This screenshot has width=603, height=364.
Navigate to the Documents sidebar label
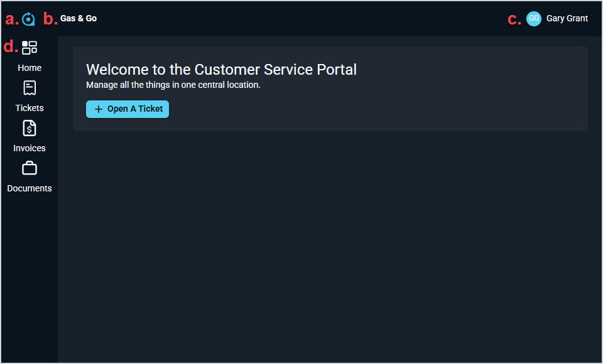(x=30, y=188)
